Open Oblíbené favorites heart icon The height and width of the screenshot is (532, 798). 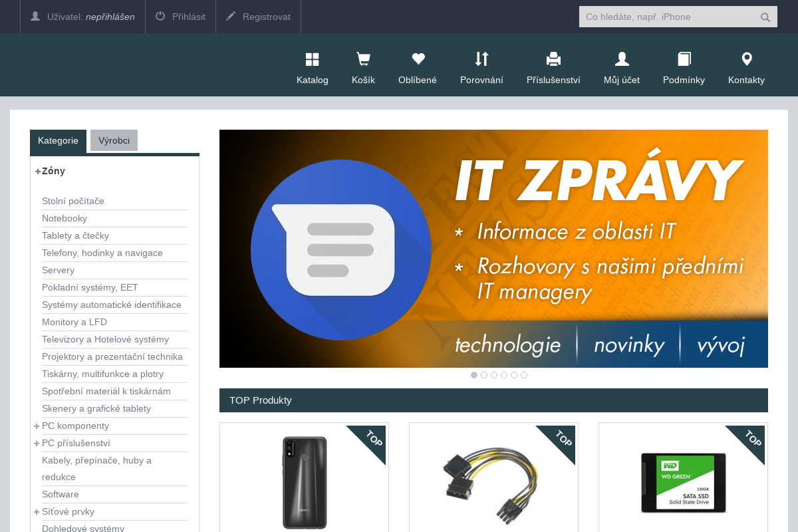click(418, 59)
